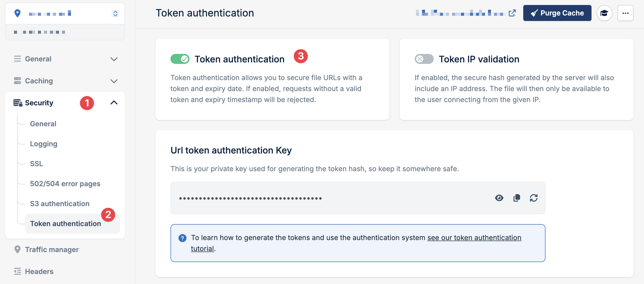This screenshot has height=284, width=644.
Task: Enable the Token IP validation toggle
Action: [x=424, y=59]
